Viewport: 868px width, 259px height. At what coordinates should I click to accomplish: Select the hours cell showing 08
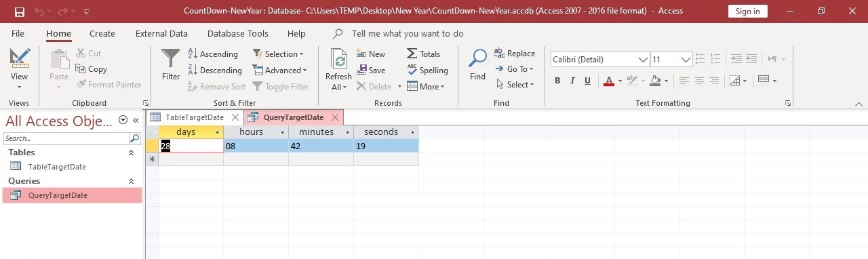click(256, 145)
